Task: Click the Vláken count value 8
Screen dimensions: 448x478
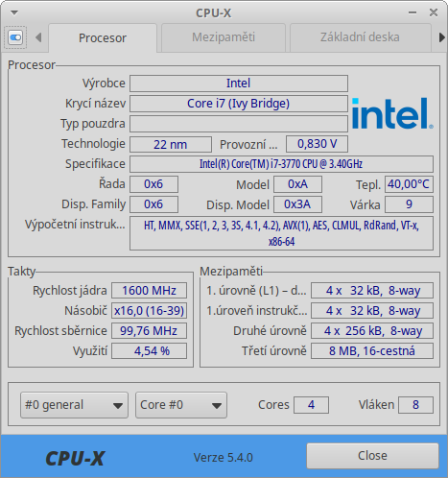Action: point(415,405)
